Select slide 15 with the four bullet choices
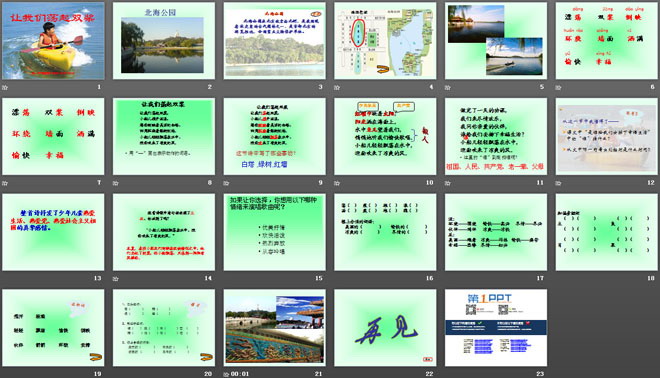Viewport: 660px width, 378px height. pyautogui.click(x=274, y=232)
